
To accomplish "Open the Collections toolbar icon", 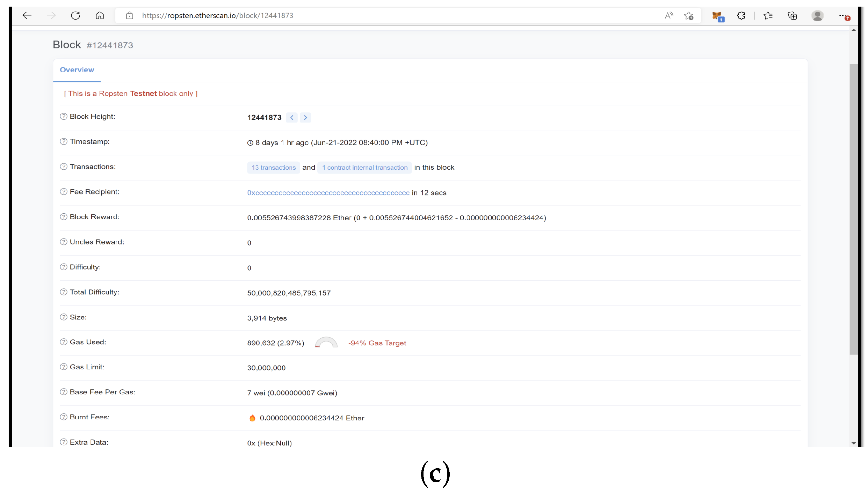I will click(792, 16).
